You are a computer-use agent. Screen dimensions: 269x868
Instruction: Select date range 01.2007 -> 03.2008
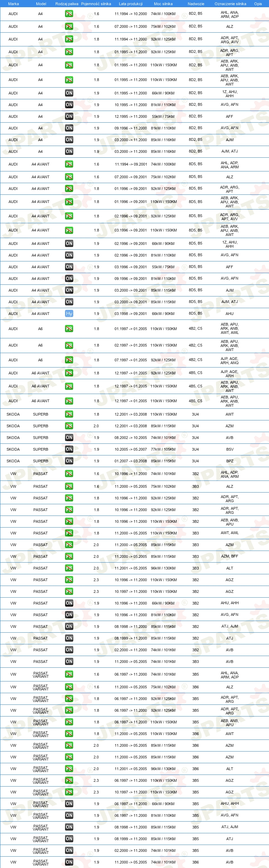point(131,461)
